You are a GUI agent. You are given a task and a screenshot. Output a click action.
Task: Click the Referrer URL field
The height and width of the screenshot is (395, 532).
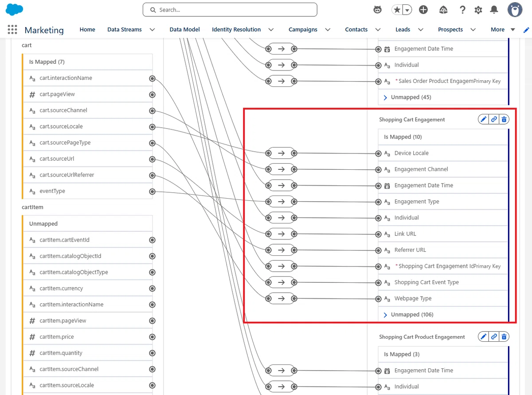pyautogui.click(x=443, y=250)
